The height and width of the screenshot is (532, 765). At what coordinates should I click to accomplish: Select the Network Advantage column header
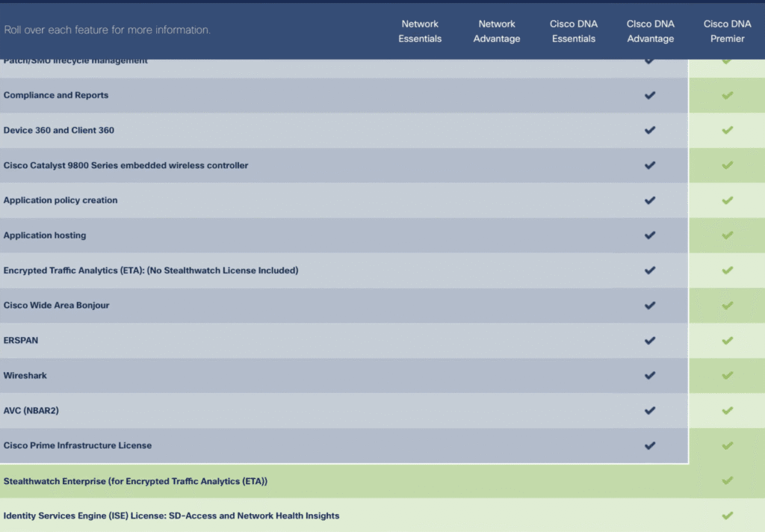(497, 31)
